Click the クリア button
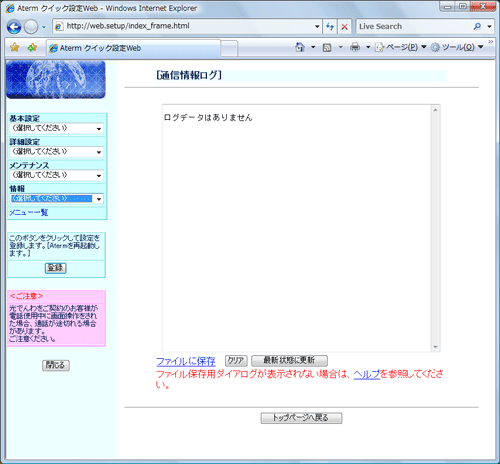500x464 pixels. (x=236, y=361)
